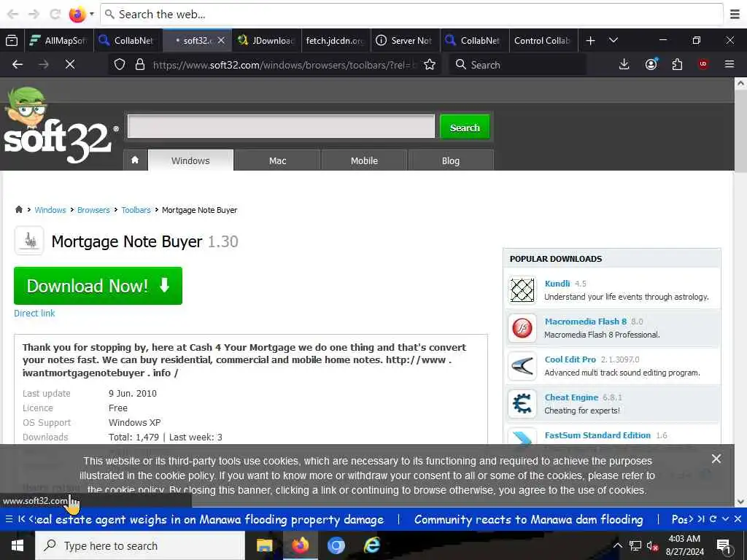Image resolution: width=747 pixels, height=560 pixels.
Task: Expand the list all tabs dropdown
Action: (x=614, y=41)
